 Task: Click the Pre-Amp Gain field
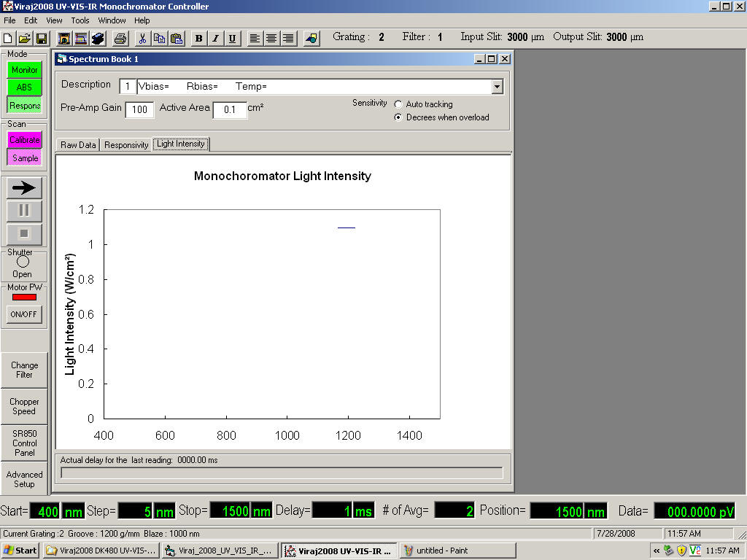click(x=139, y=109)
